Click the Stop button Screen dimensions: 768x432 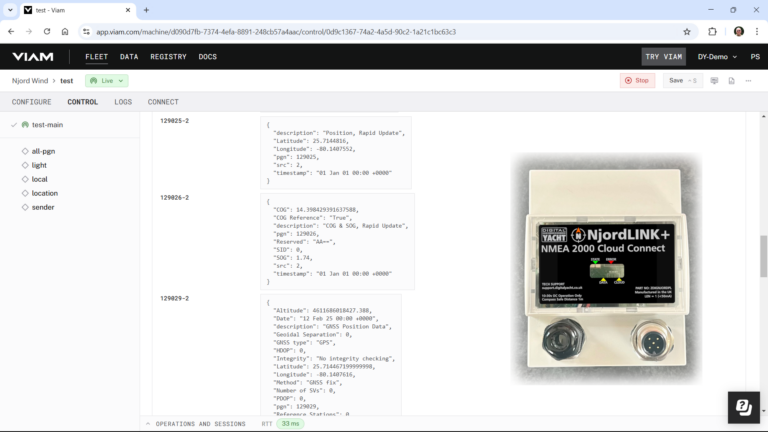pyautogui.click(x=637, y=81)
